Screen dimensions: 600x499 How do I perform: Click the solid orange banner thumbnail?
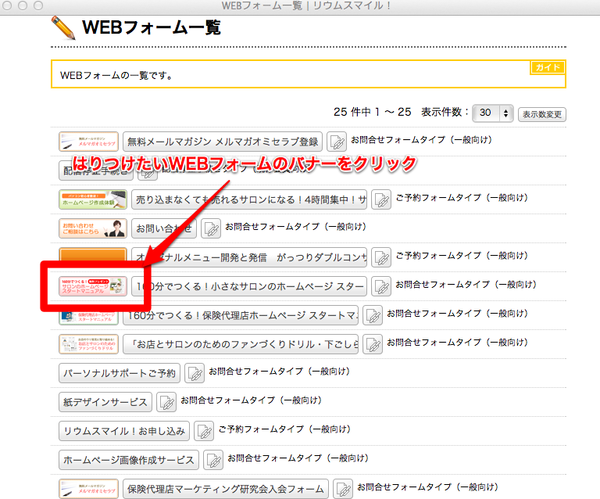click(x=93, y=254)
